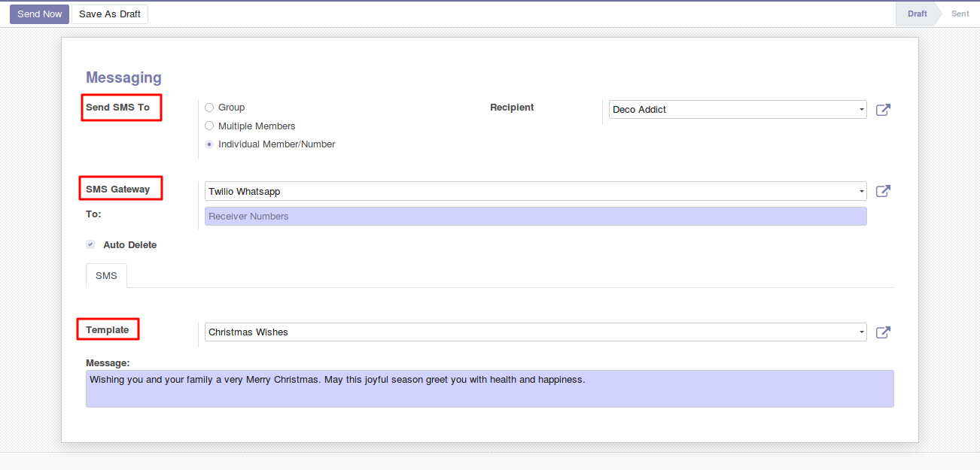Choose Multiple Members radio option
This screenshot has width=980, height=470.
pyautogui.click(x=209, y=126)
